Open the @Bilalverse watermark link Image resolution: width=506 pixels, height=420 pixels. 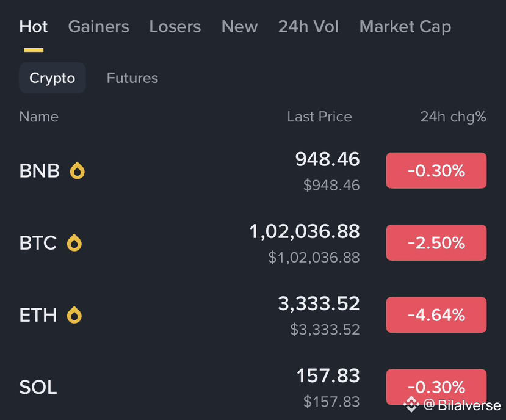click(462, 405)
